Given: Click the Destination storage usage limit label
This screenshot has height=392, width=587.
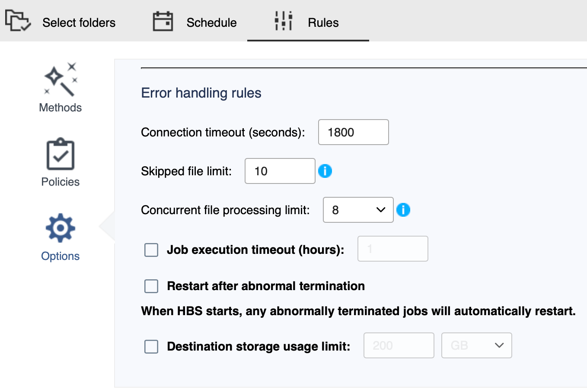Looking at the screenshot, I should [x=258, y=346].
